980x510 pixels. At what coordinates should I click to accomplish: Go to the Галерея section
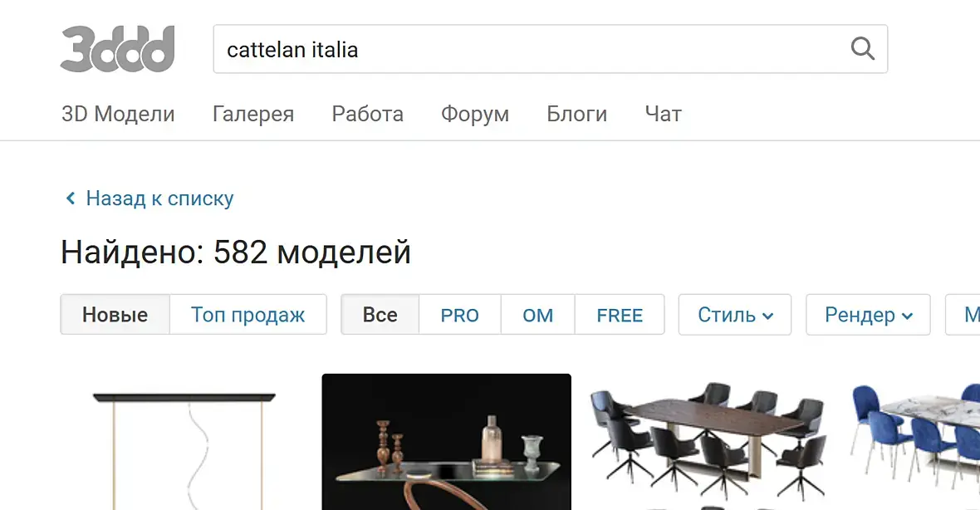click(253, 114)
